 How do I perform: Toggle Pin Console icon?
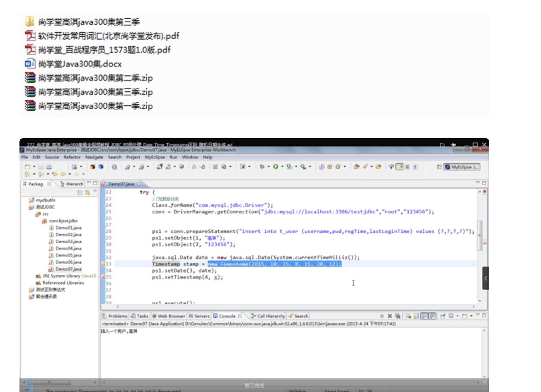click(x=443, y=316)
